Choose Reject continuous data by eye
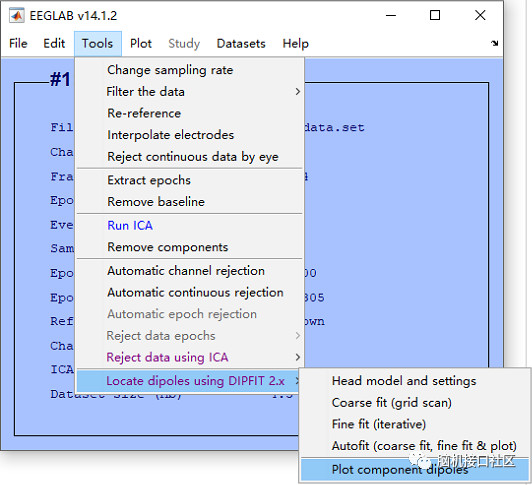This screenshot has height=485, width=532. click(190, 157)
